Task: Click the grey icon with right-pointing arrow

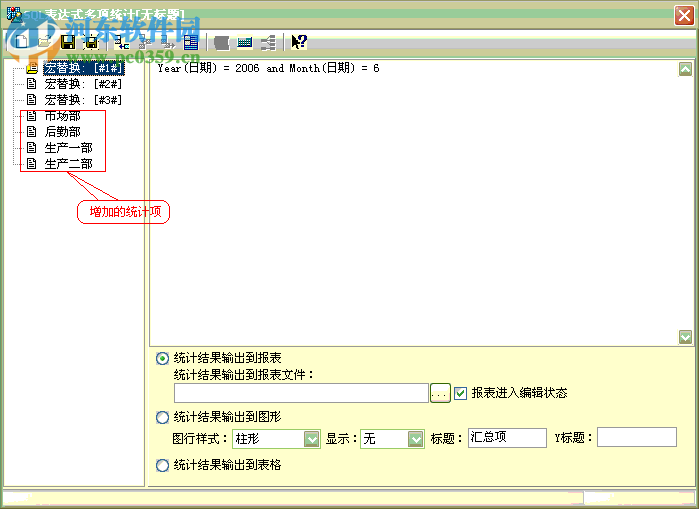Action: (x=168, y=42)
